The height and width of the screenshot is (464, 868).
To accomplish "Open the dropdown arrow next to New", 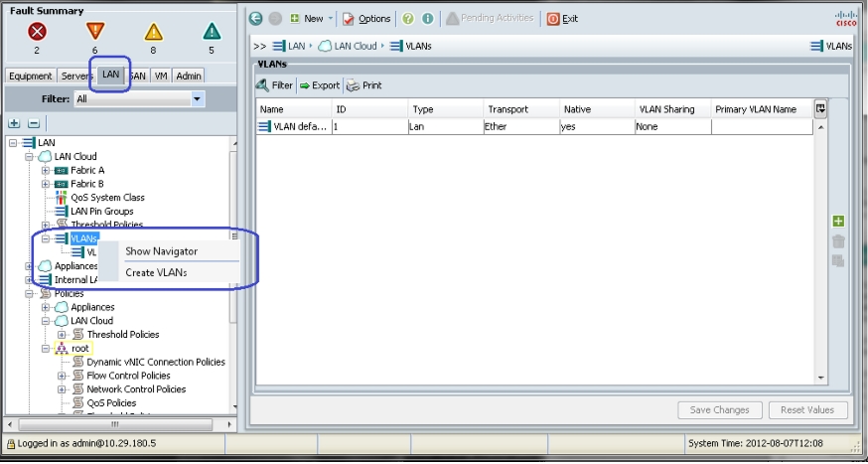I will click(x=331, y=18).
